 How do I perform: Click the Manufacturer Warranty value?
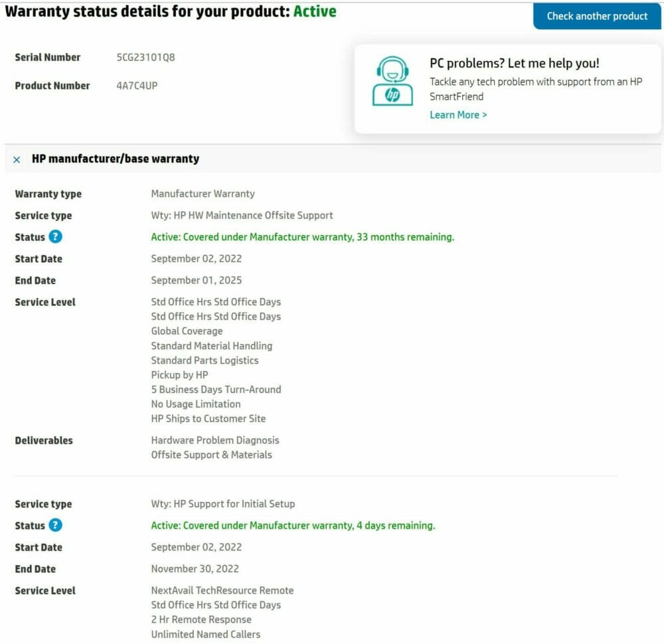[x=203, y=193]
